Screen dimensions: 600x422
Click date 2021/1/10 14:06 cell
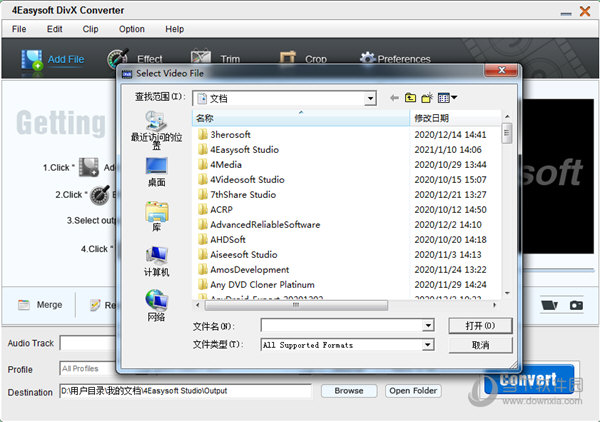click(x=448, y=150)
